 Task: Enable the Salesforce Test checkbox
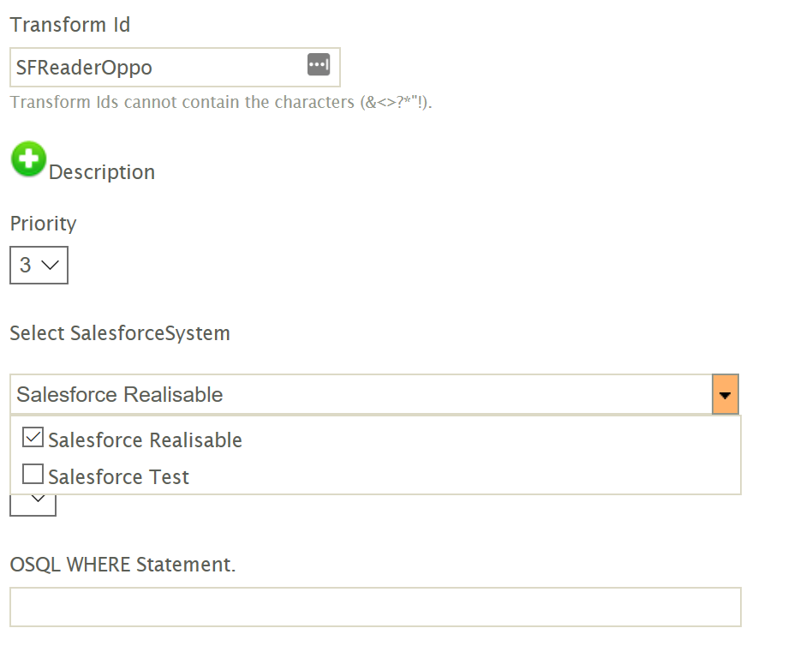coord(33,474)
